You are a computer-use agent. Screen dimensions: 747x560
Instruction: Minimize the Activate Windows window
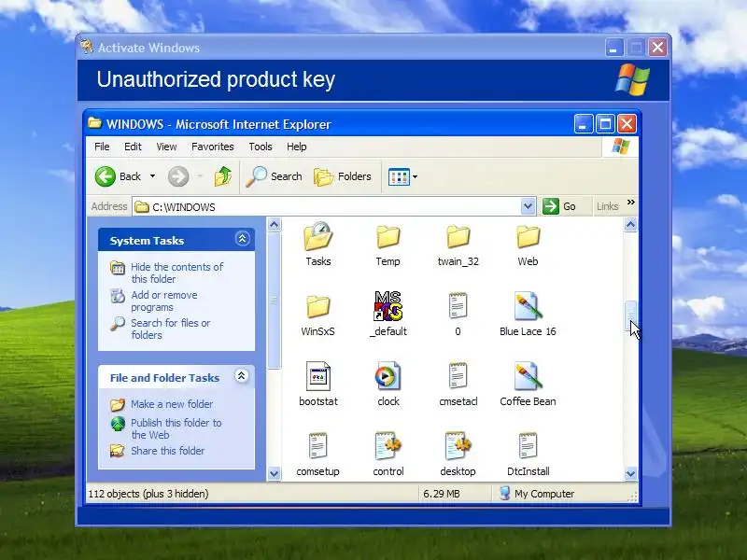tap(614, 48)
